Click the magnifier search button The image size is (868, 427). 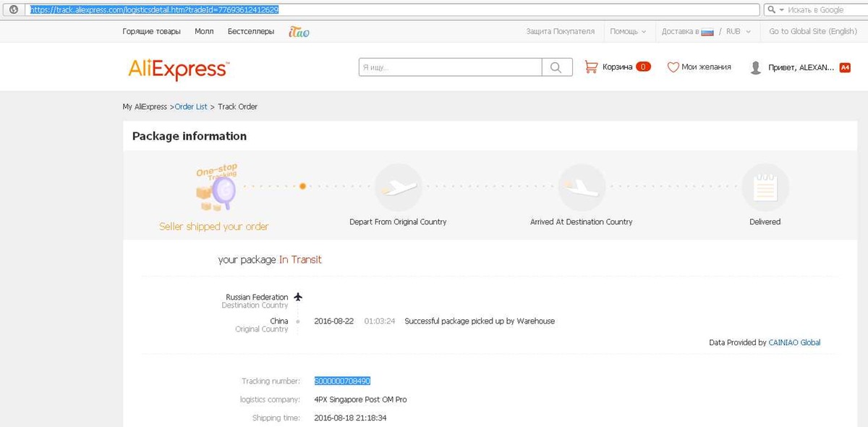pyautogui.click(x=556, y=67)
